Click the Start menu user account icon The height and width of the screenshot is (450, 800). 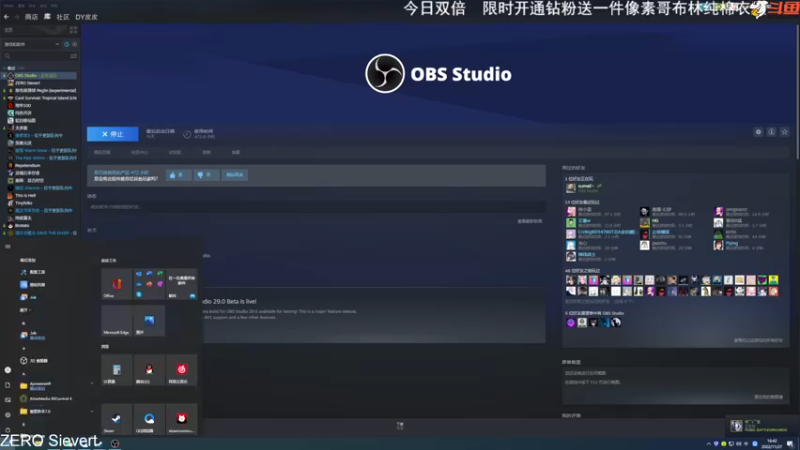click(x=8, y=370)
